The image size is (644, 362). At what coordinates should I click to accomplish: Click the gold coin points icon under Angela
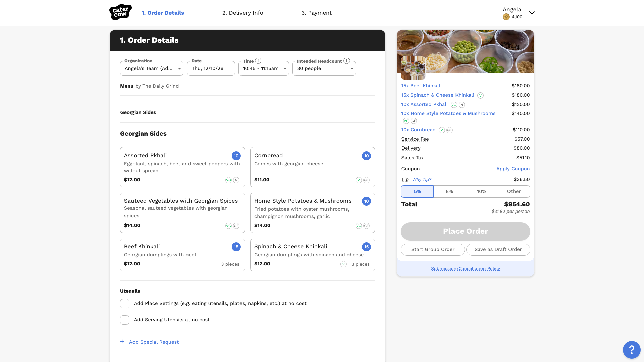point(506,17)
